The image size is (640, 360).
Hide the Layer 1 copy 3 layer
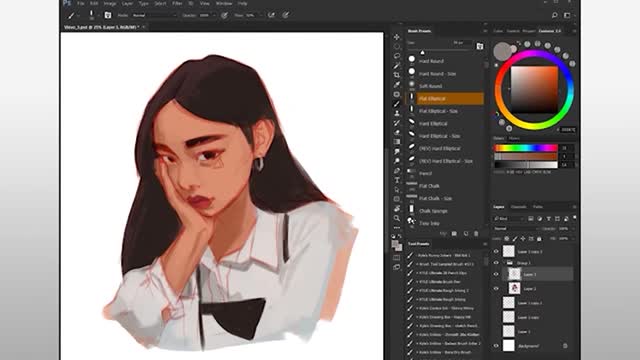[496, 251]
